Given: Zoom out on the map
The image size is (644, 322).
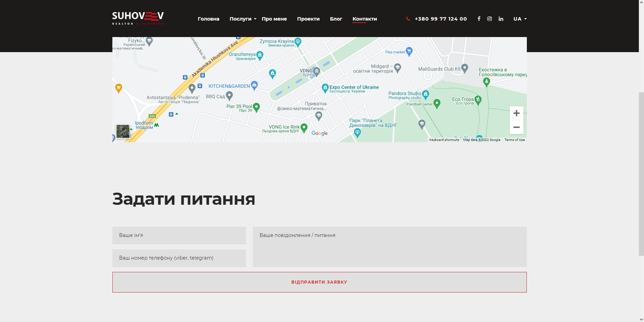Looking at the screenshot, I should click(516, 127).
